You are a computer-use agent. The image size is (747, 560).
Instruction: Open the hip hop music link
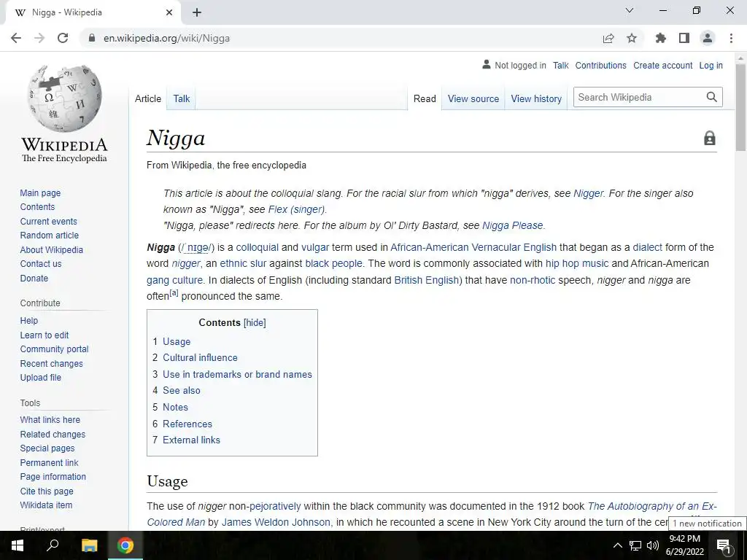coord(577,263)
